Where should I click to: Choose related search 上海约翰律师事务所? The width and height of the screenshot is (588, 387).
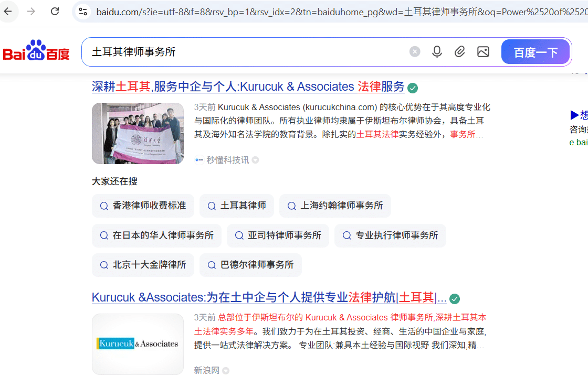[335, 206]
